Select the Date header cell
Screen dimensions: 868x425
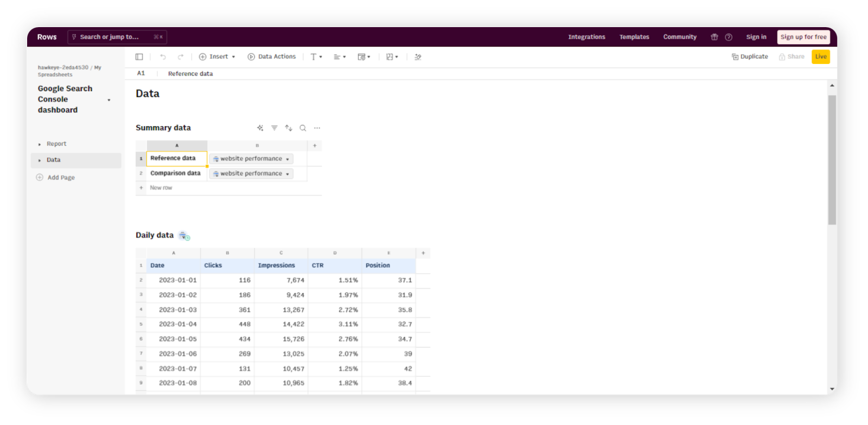pyautogui.click(x=174, y=266)
